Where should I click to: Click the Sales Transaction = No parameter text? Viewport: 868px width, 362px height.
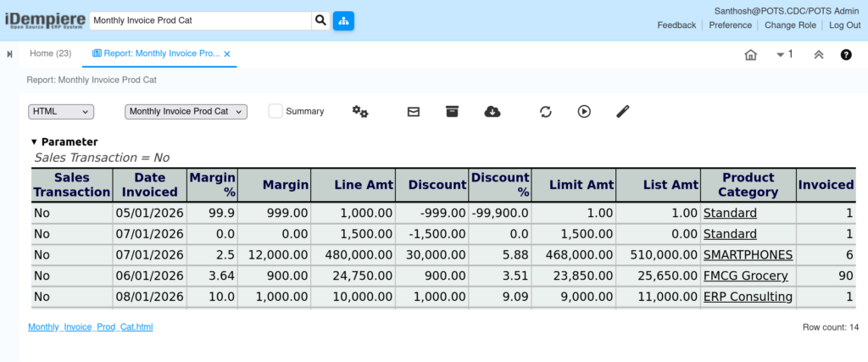(x=102, y=158)
